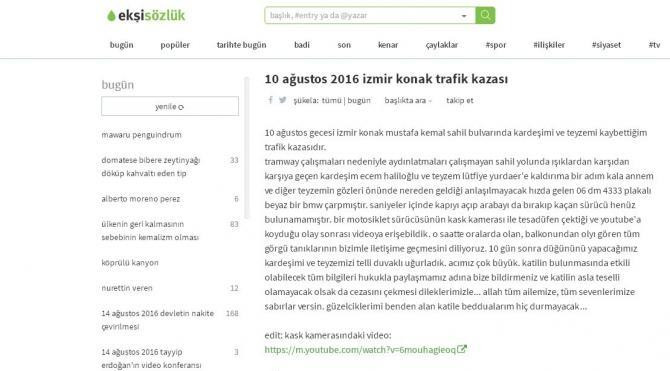
Task: Open the #tv channel
Action: click(654, 45)
